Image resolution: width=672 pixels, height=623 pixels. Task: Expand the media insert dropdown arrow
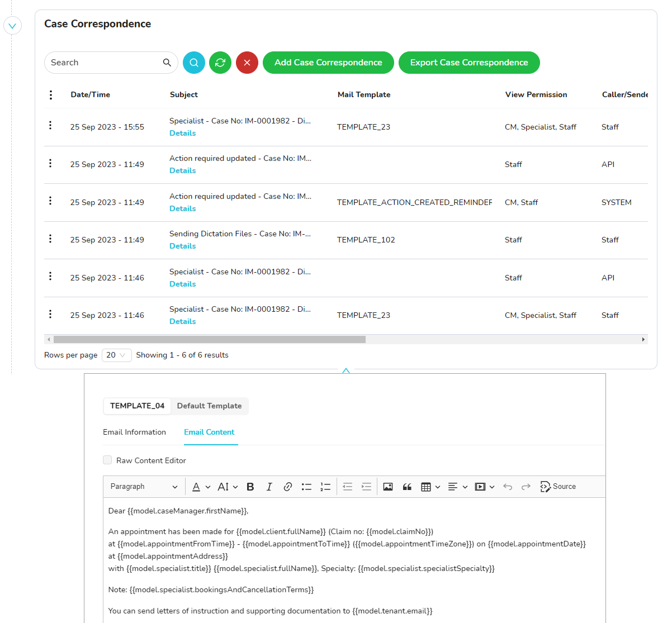coord(492,487)
